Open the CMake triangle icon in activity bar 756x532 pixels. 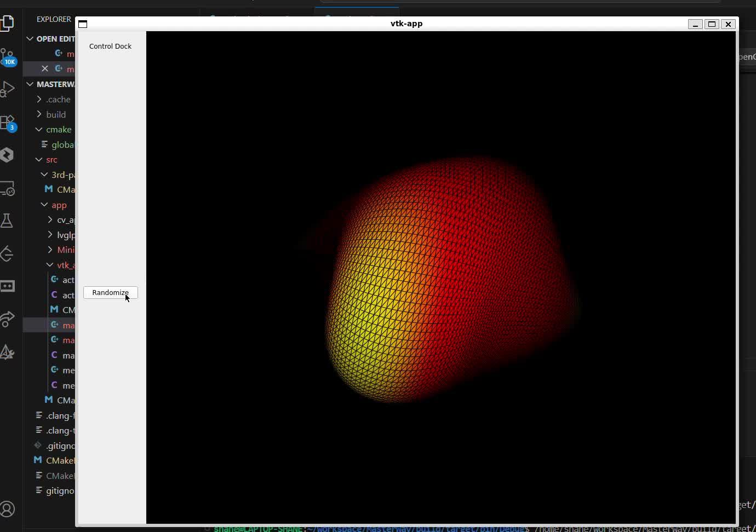[7, 352]
